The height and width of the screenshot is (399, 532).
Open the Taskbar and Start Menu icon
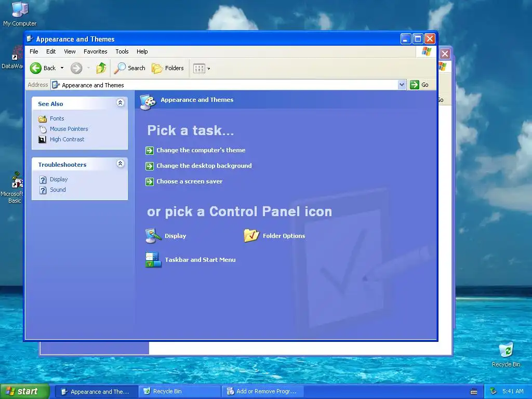153,260
